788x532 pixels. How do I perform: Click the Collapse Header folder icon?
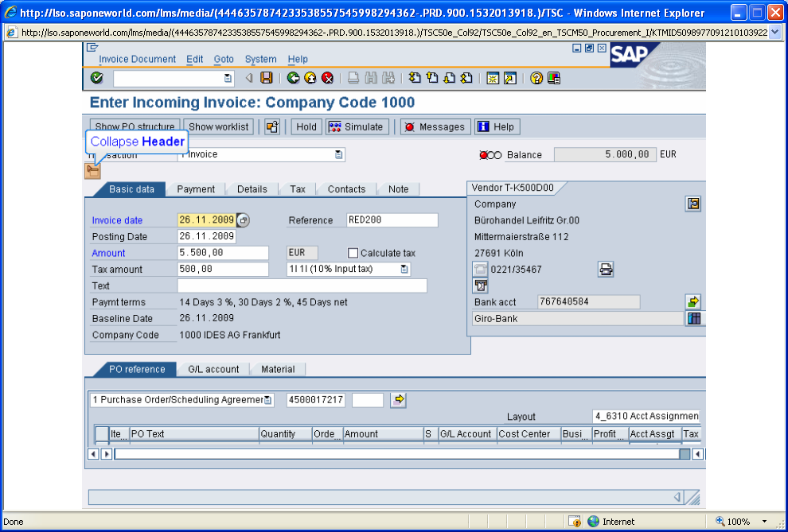[x=92, y=171]
